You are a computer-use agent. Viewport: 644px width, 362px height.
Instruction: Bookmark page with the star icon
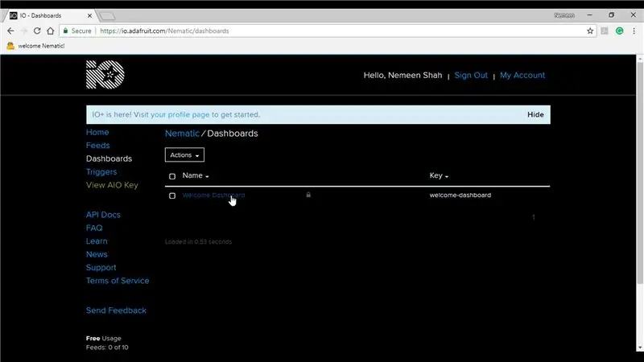[590, 31]
